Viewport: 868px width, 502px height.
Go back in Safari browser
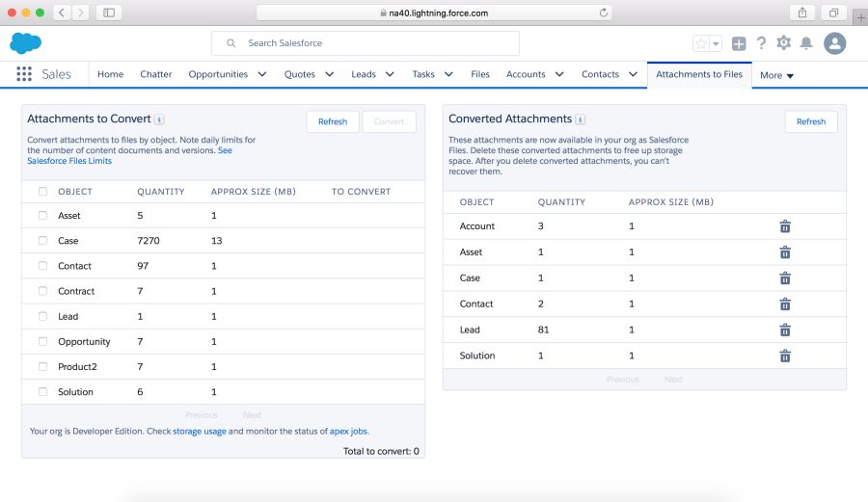pyautogui.click(x=62, y=13)
